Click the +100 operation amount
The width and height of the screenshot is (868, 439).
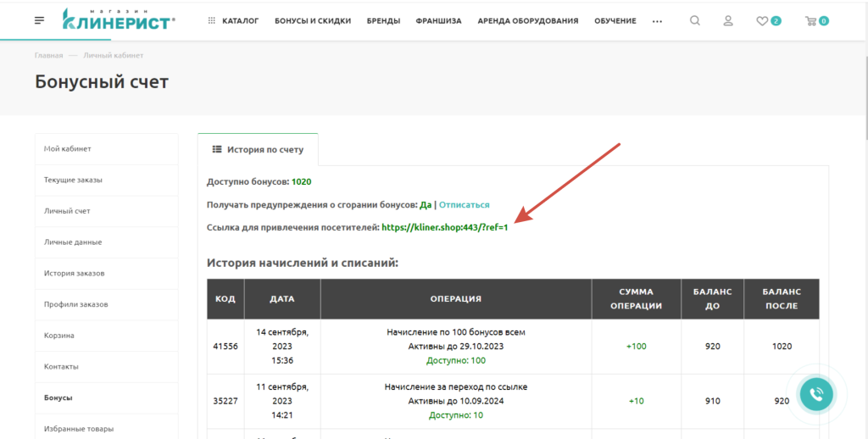636,347
